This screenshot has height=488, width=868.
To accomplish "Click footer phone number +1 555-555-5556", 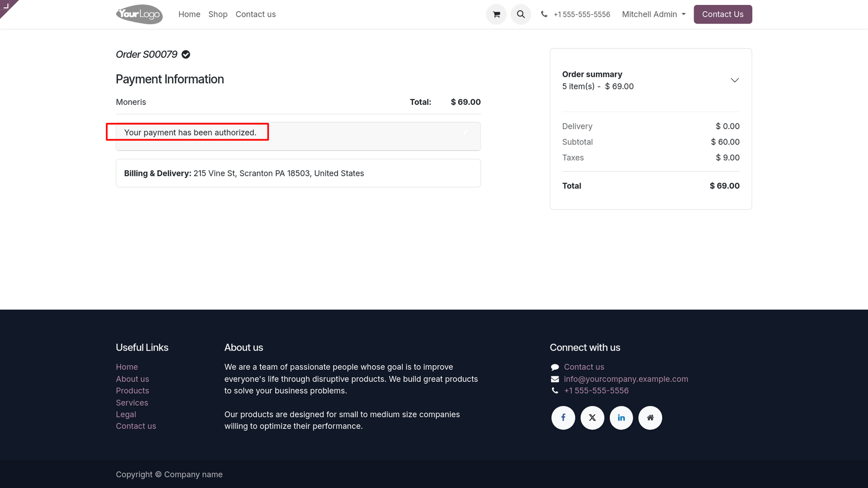I will click(596, 391).
